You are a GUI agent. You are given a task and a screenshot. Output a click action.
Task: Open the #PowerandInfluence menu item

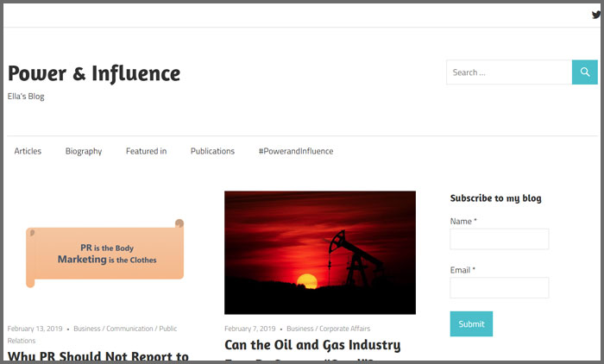(x=296, y=151)
